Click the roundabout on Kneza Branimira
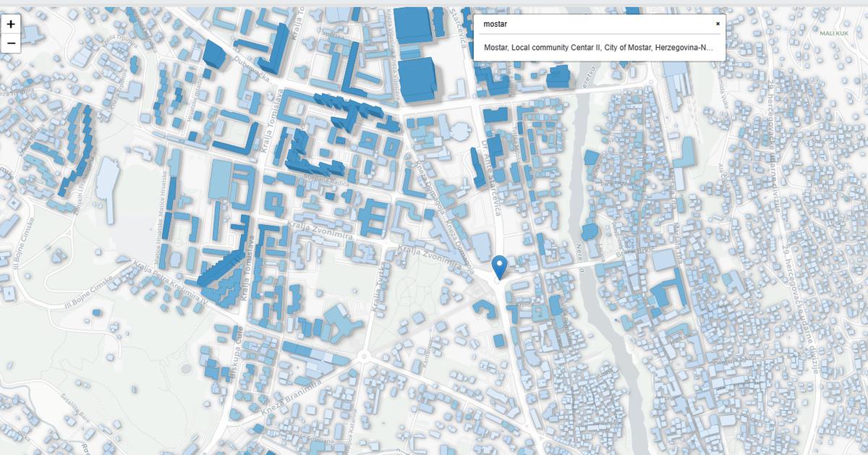 click(x=363, y=355)
